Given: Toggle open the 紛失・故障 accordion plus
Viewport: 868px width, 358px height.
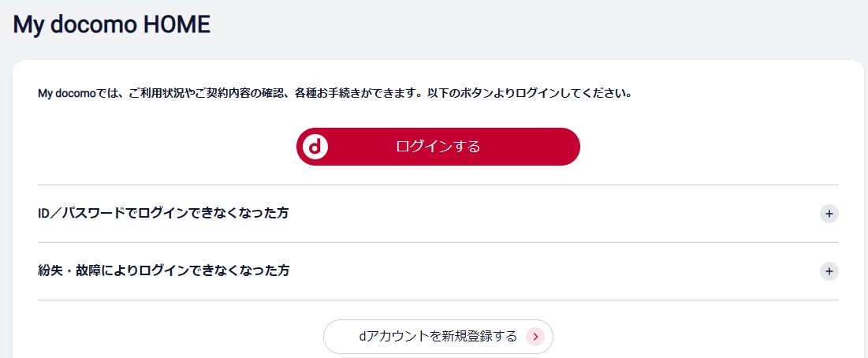Looking at the screenshot, I should coord(829,271).
